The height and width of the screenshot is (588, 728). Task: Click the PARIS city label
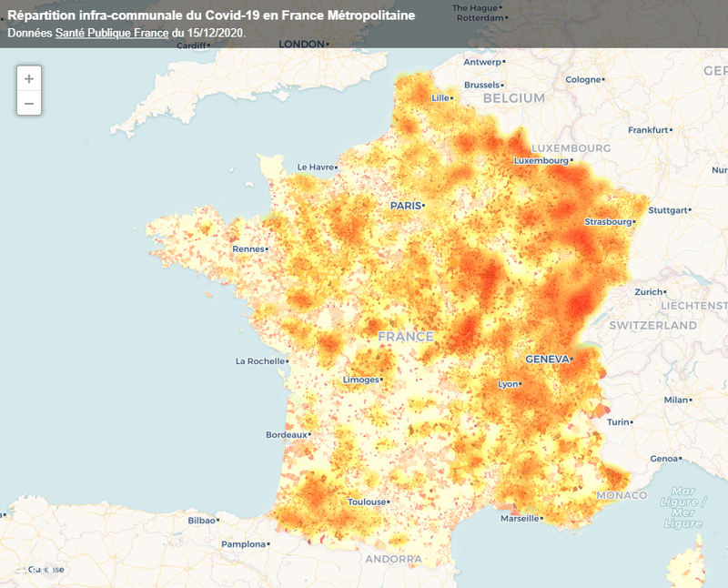pos(406,206)
